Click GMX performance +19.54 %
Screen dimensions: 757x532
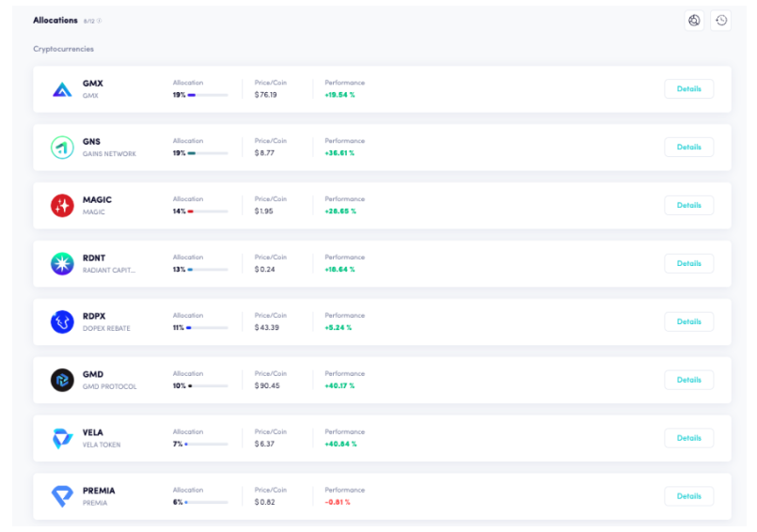[x=339, y=95]
